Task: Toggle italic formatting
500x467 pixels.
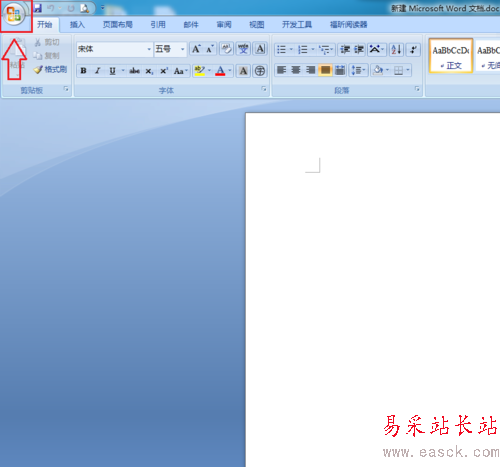Action: pos(98,71)
